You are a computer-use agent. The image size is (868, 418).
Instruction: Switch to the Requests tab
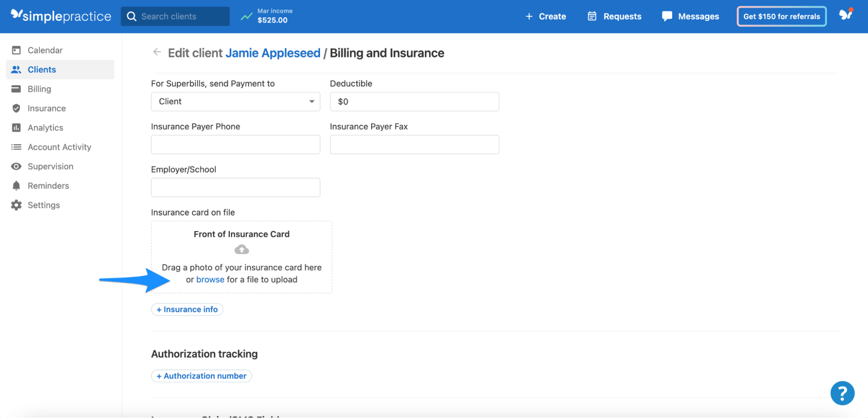(614, 16)
